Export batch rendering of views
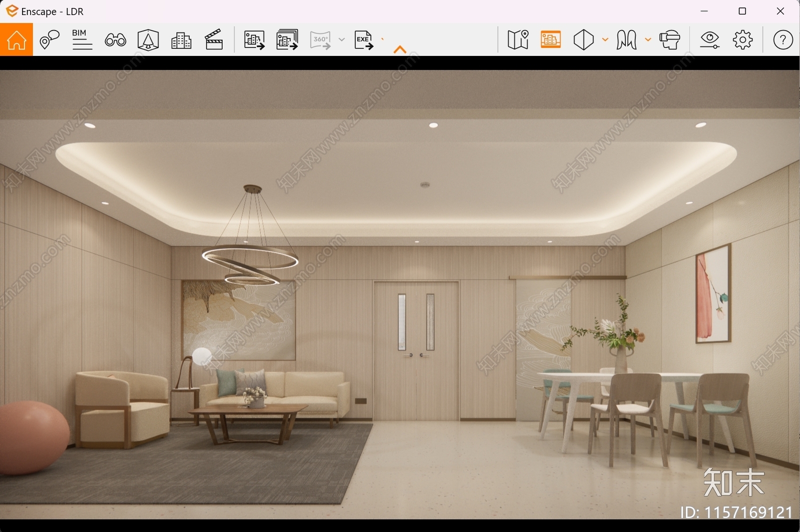800x532 pixels. (x=287, y=39)
